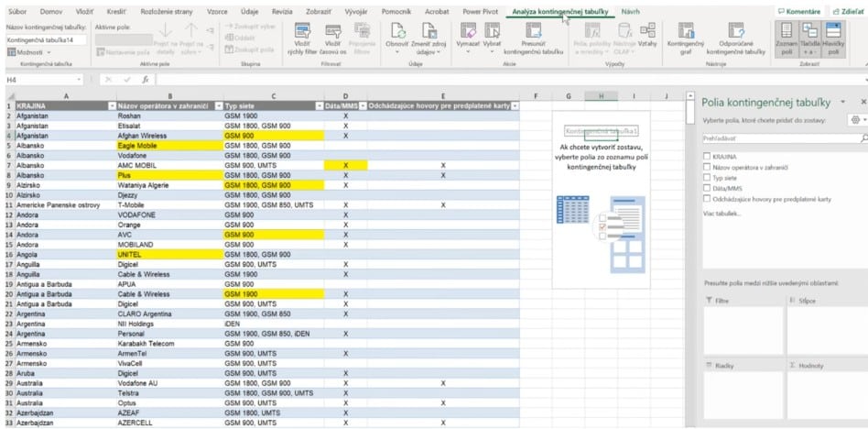Check the Názov operátora v zahraničí field
868x429 pixels.
pos(706,167)
